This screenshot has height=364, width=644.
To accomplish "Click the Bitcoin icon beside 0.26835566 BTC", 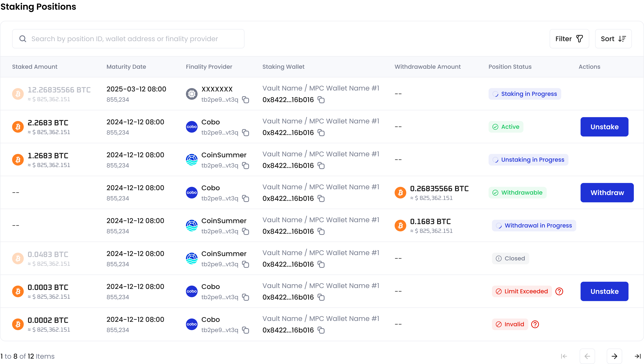I will click(400, 193).
